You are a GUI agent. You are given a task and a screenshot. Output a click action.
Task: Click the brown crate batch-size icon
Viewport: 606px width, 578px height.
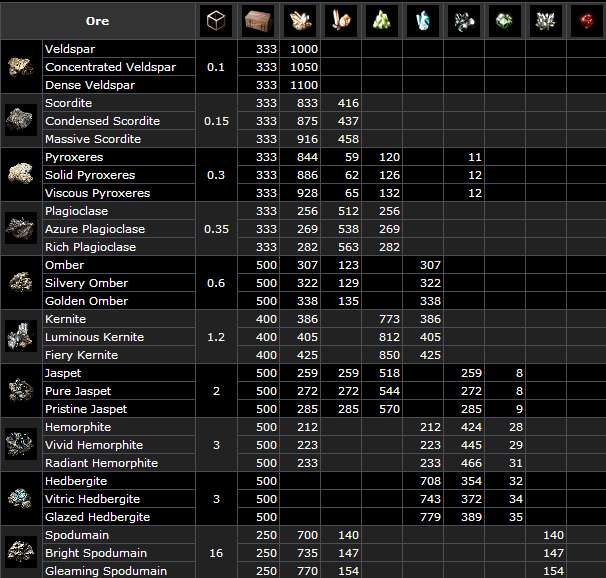260,20
